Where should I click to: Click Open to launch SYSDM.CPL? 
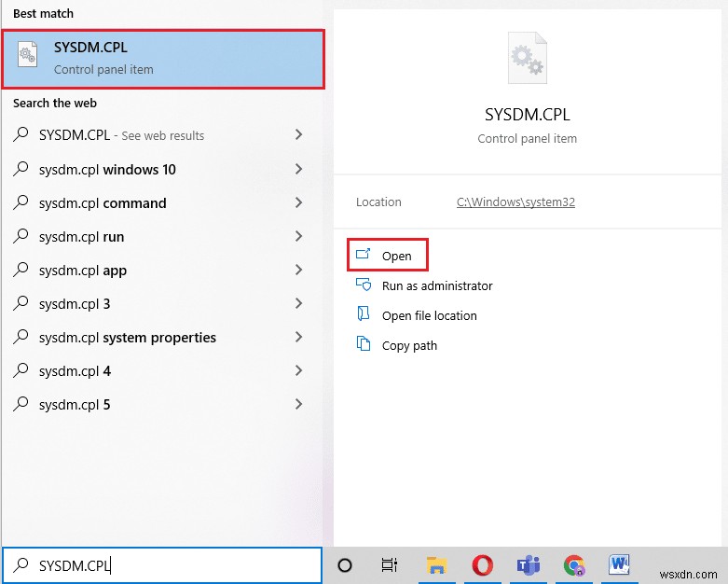coord(387,255)
